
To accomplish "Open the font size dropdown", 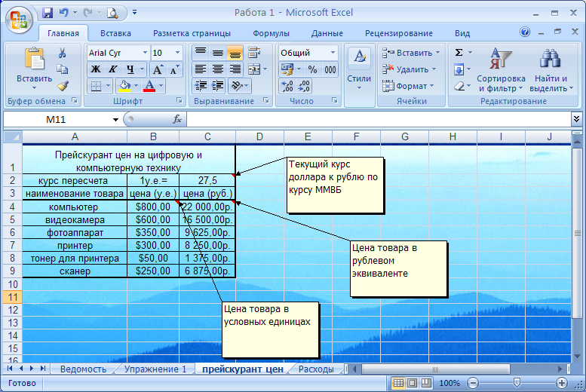I will pyautogui.click(x=177, y=53).
